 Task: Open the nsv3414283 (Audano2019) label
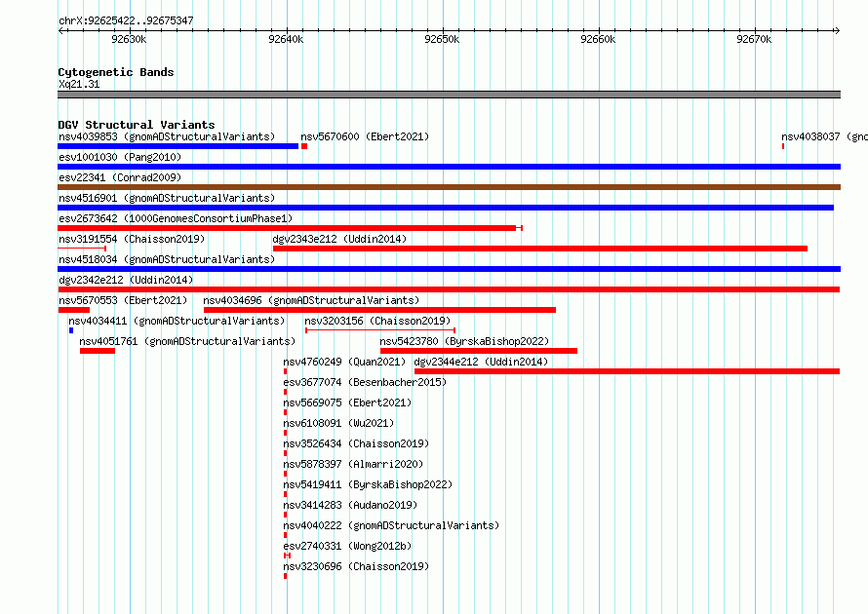(x=350, y=505)
